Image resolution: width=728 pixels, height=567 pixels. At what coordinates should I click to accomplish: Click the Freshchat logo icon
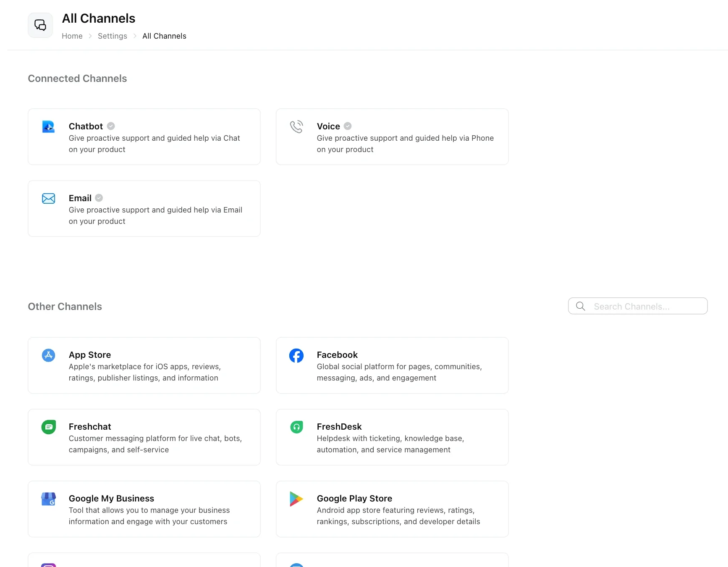click(49, 427)
